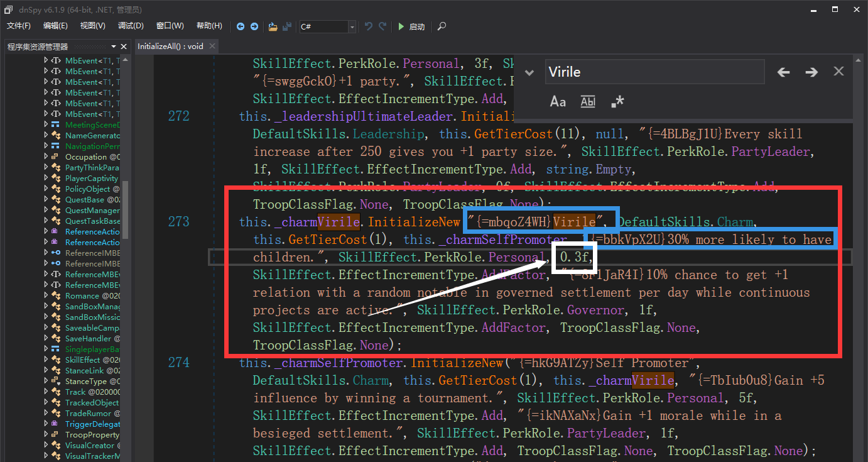
Task: Click the VisualCreator class icon
Action: [x=56, y=445]
